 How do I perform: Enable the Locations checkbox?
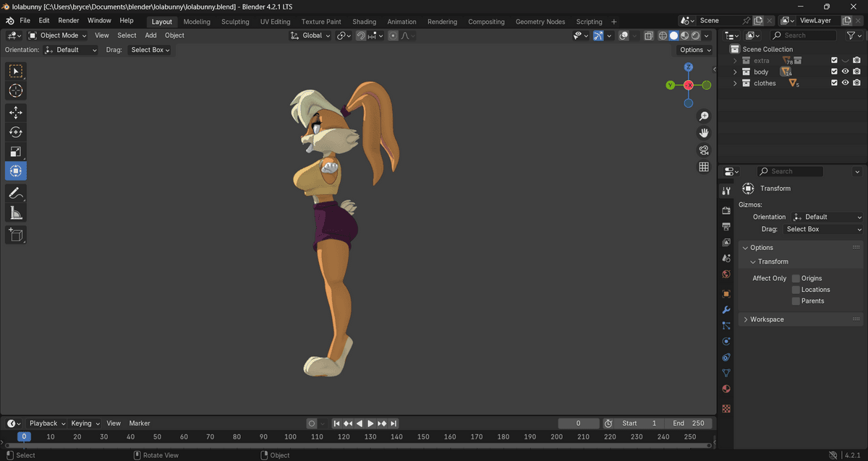coord(796,290)
